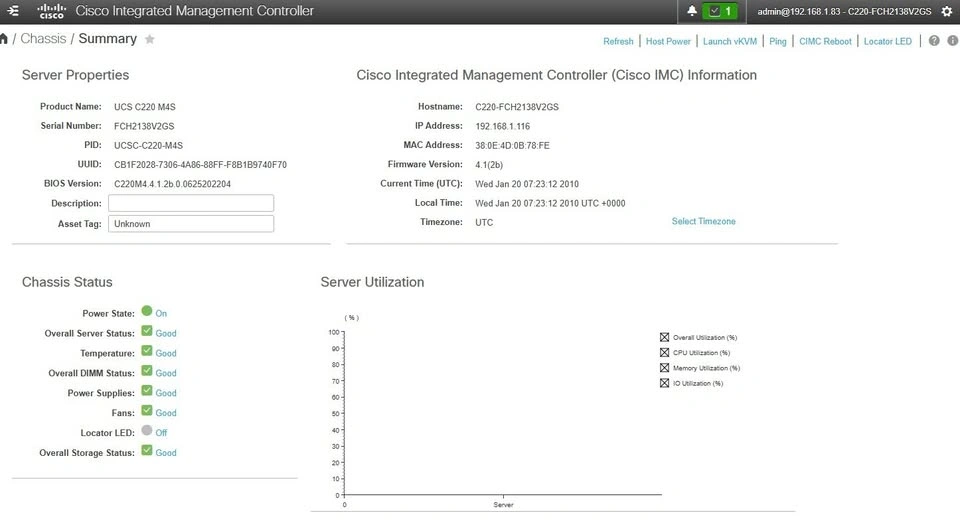Image resolution: width=960 pixels, height=521 pixels.
Task: Select the MAC address 38:0E:4D:0B:78:FE
Action: click(x=512, y=146)
